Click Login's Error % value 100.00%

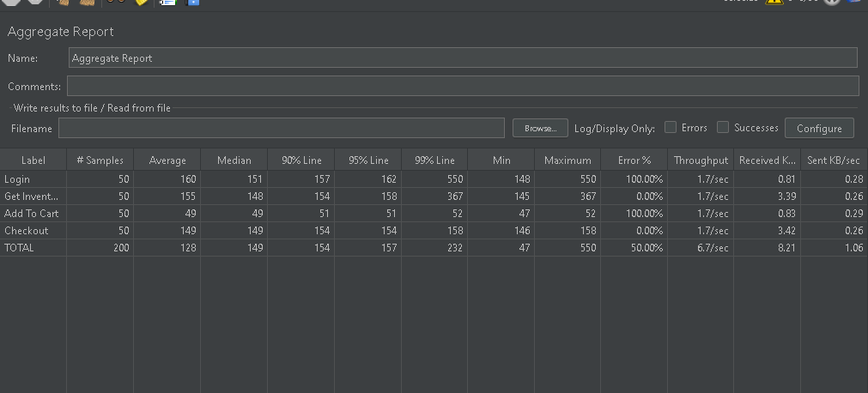coord(644,178)
